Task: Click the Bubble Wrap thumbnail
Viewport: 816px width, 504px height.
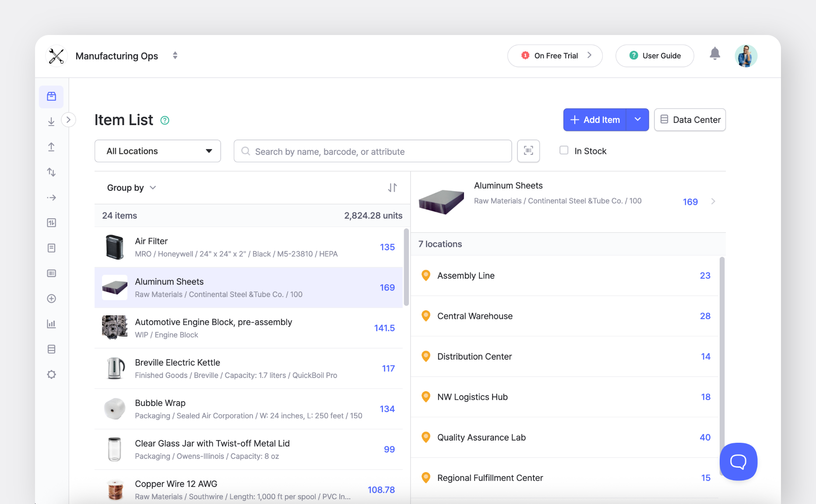Action: coord(115,409)
